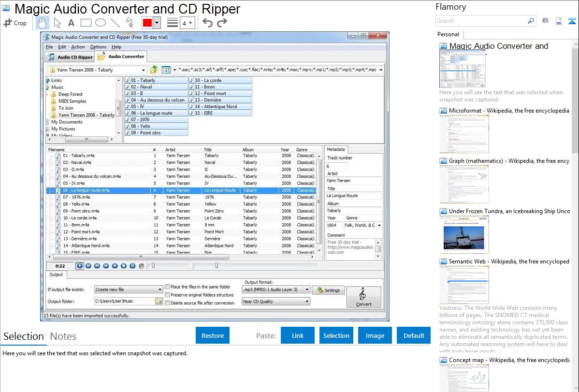Screen dimensions: 579x392
Task: Redo the last annotation
Action: pos(222,23)
